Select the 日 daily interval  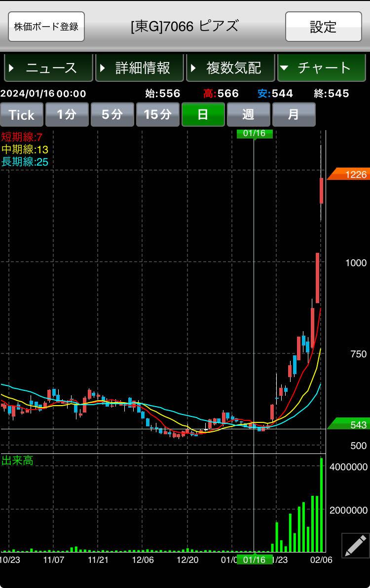(x=203, y=115)
